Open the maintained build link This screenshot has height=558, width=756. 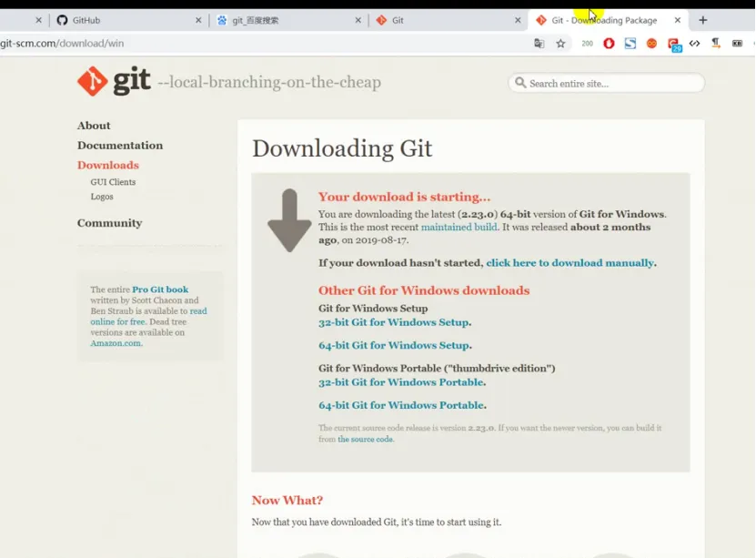pyautogui.click(x=459, y=228)
